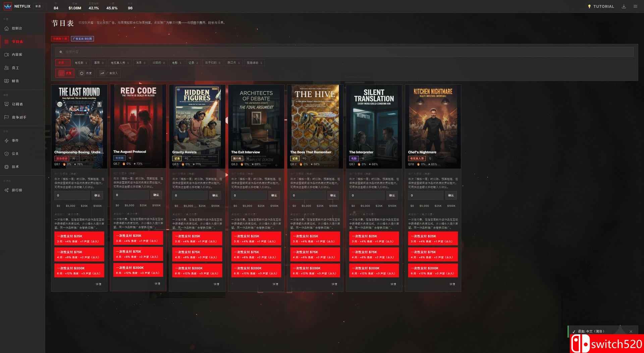Click the 事件 lightning bolt icon

(6, 141)
